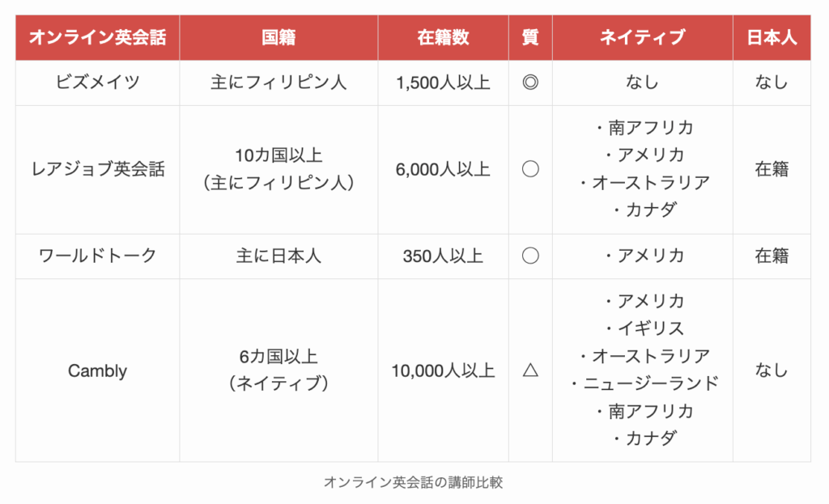Image resolution: width=829 pixels, height=504 pixels.
Task: Click the caption オンライン英会話の講師比較
Action: [413, 482]
